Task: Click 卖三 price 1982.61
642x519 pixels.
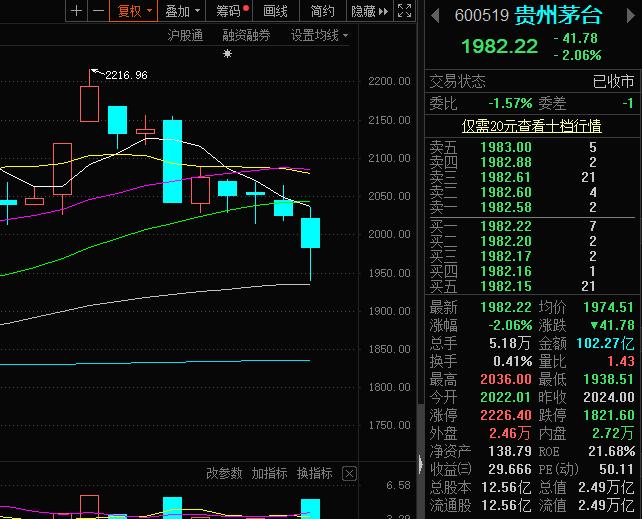Action: pyautogui.click(x=506, y=178)
